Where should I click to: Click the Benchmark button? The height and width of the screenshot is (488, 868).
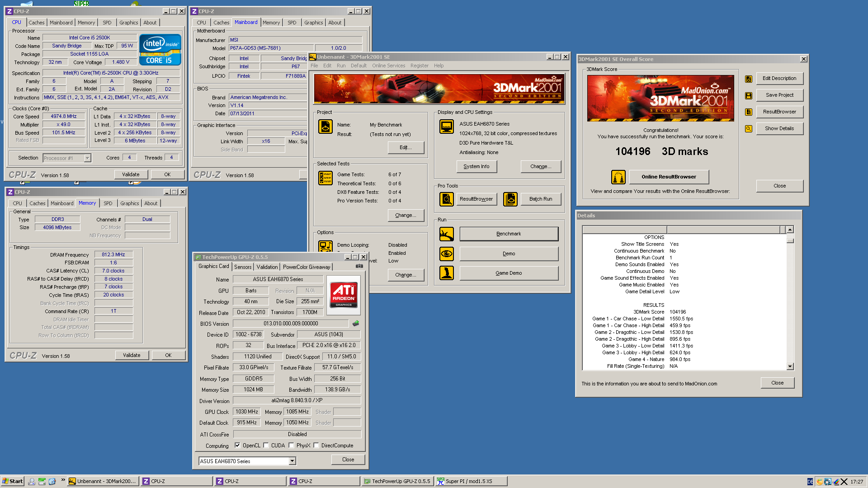[509, 234]
